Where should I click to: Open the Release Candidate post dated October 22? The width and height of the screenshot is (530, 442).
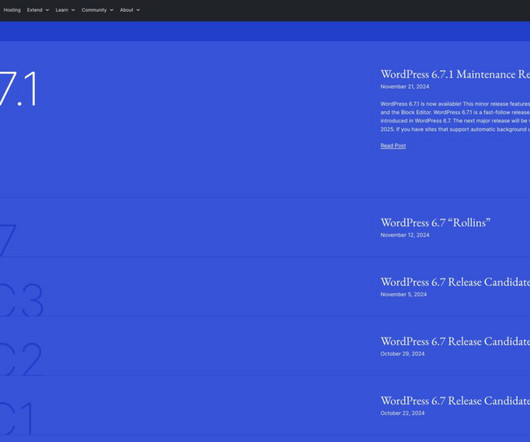(455, 401)
